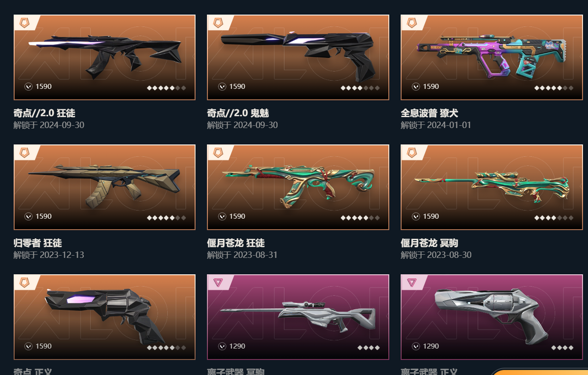Select the 全息波普 獠犬 skin thumbnail
588x375 pixels.
[x=492, y=57]
